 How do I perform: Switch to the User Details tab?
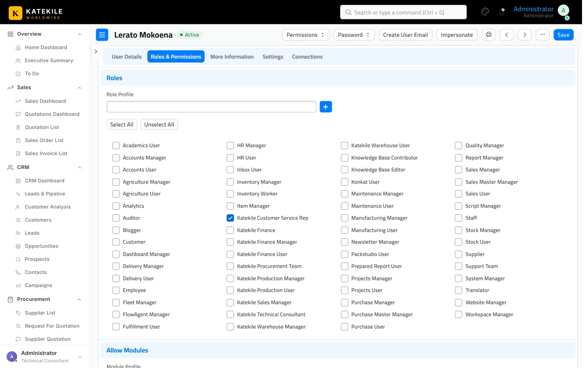click(x=126, y=57)
